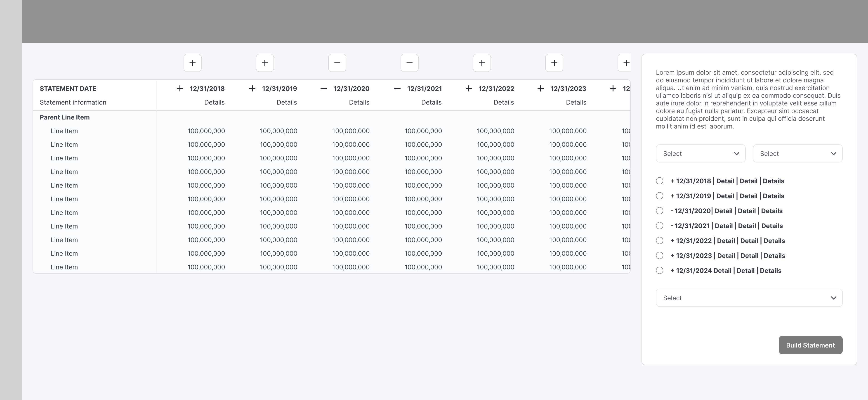The height and width of the screenshot is (400, 868).
Task: Click the minus icon beside the 12/31/2021 header
Action: [397, 88]
